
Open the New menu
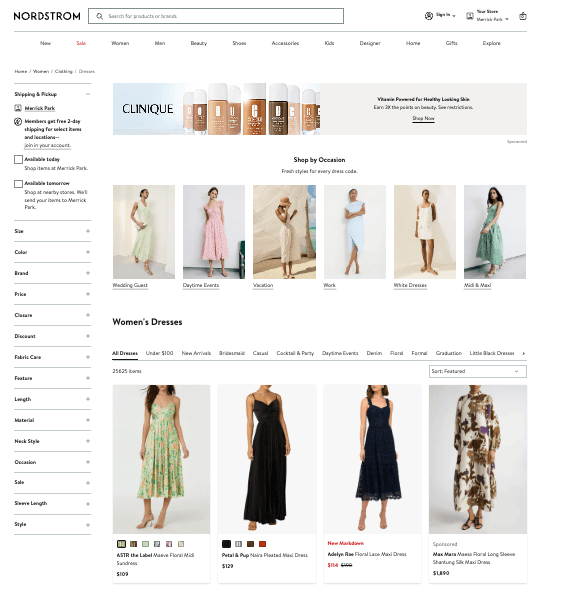tap(45, 43)
